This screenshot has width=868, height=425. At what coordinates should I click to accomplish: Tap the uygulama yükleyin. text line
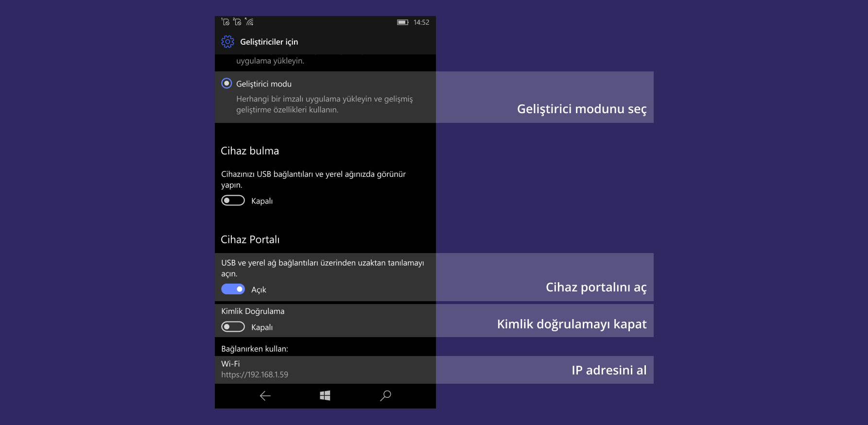pyautogui.click(x=270, y=61)
